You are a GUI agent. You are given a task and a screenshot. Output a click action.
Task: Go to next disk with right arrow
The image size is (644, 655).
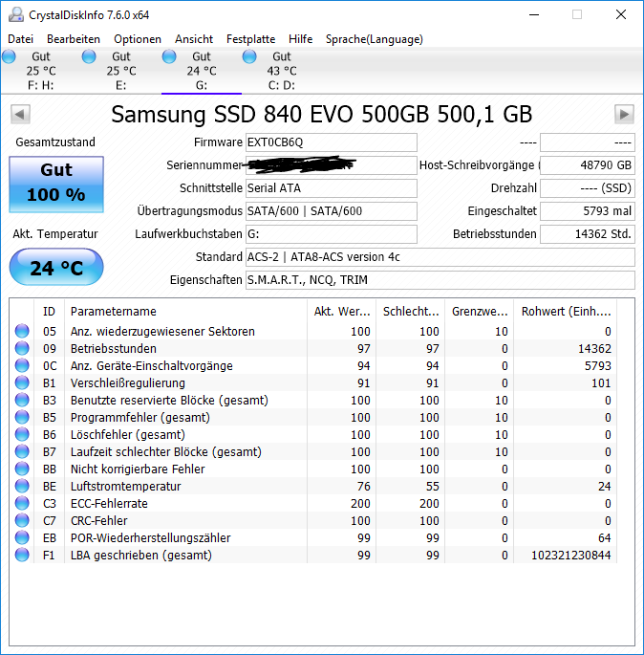(624, 114)
